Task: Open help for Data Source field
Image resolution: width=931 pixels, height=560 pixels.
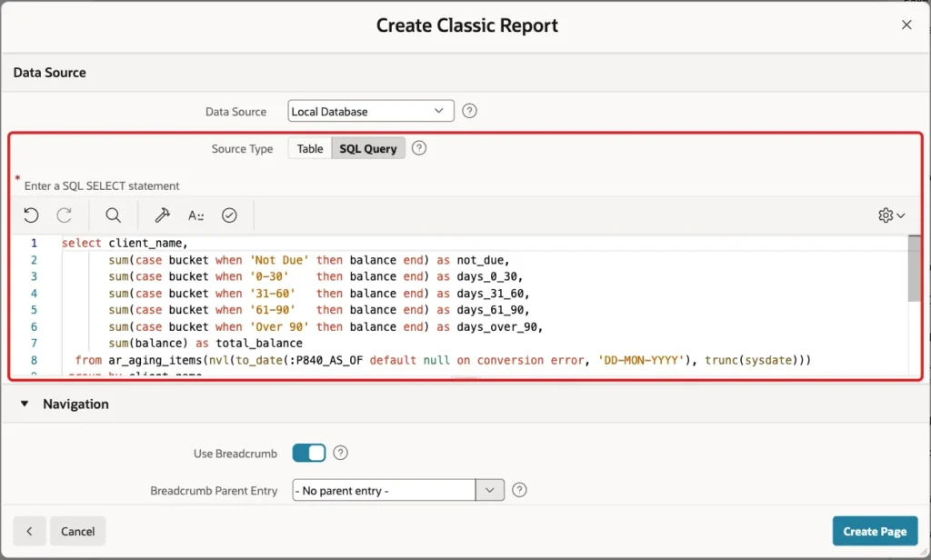Action: (x=469, y=111)
